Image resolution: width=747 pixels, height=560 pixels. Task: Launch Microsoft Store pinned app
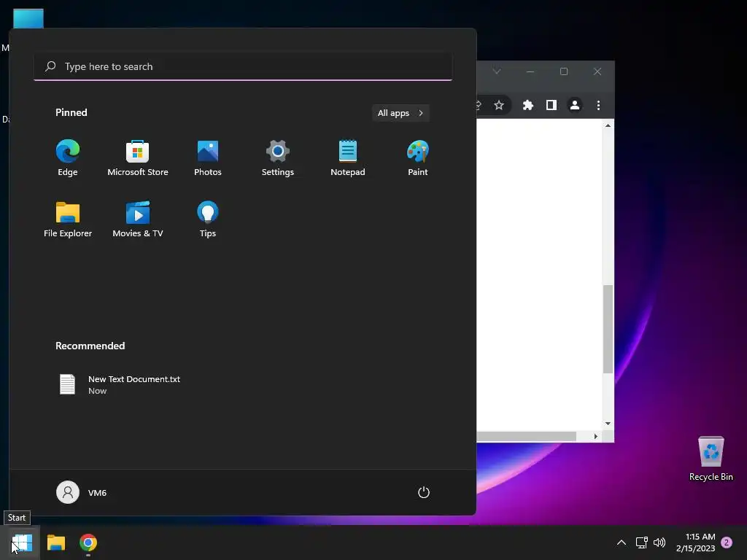pyautogui.click(x=138, y=158)
